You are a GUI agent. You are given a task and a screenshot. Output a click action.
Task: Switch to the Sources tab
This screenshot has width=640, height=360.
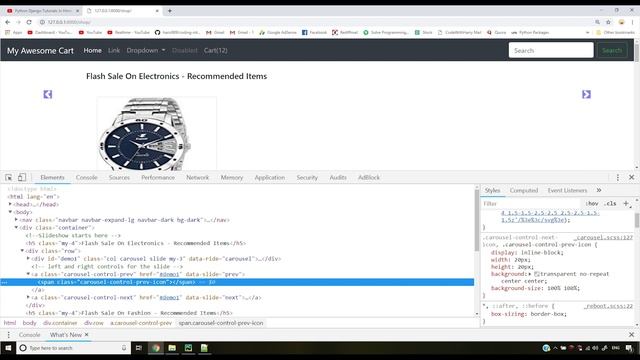pos(119,177)
